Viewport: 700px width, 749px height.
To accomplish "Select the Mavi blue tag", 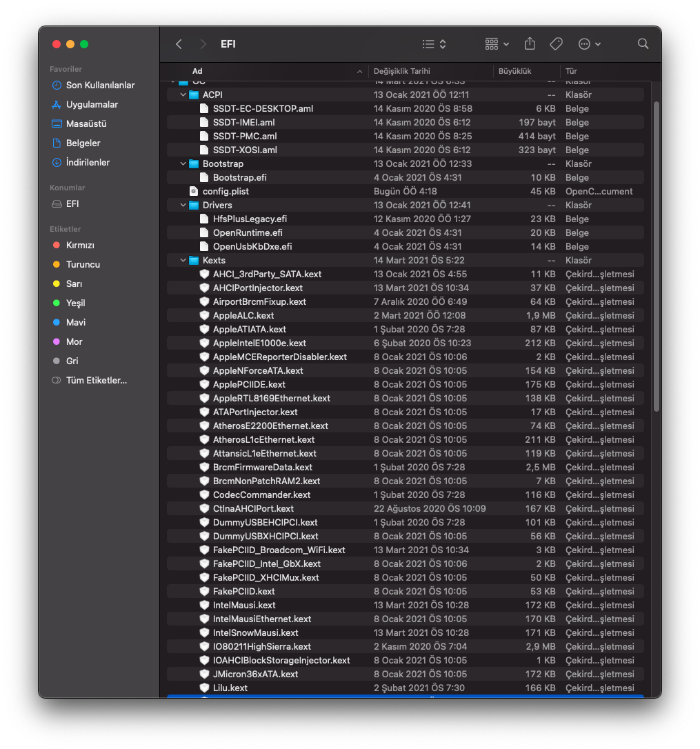I will point(75,323).
